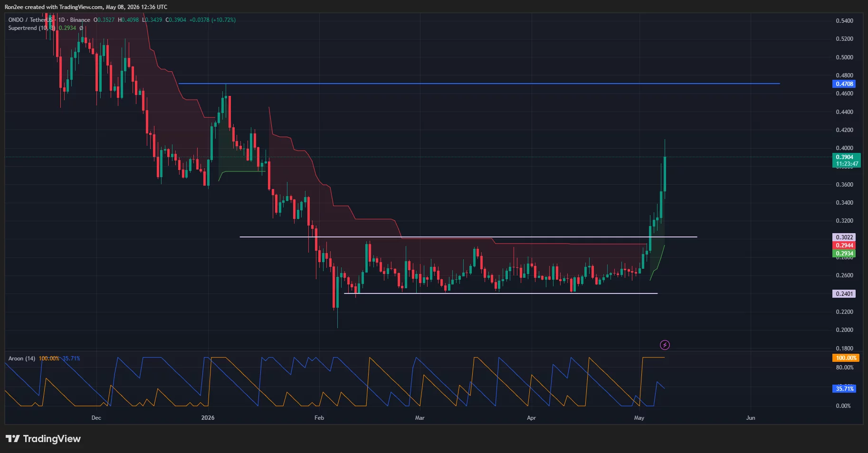The width and height of the screenshot is (868, 453).
Task: Click the 0.1800 price axis tick
Action: [844, 349]
